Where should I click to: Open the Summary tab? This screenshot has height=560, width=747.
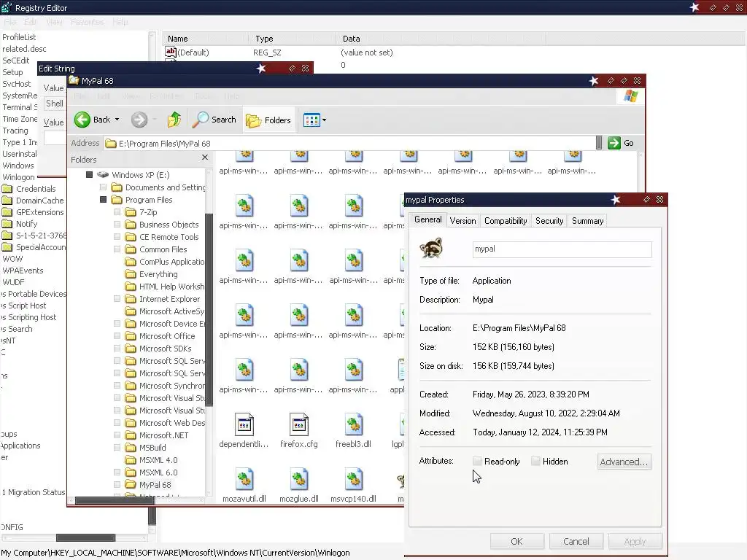point(587,221)
